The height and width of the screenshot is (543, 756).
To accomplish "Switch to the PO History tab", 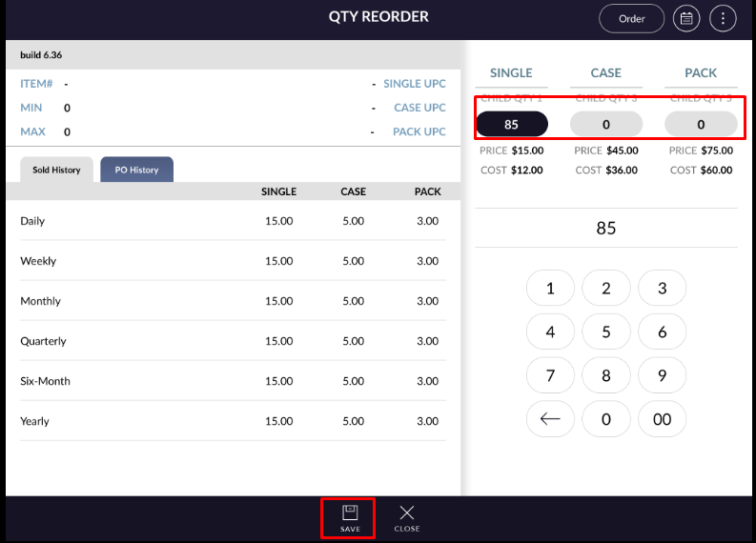I will click(136, 170).
